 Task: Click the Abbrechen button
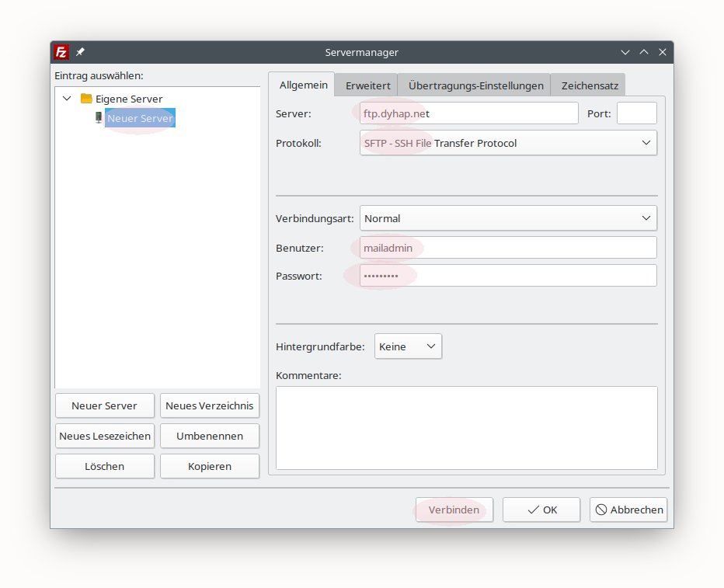(x=628, y=510)
